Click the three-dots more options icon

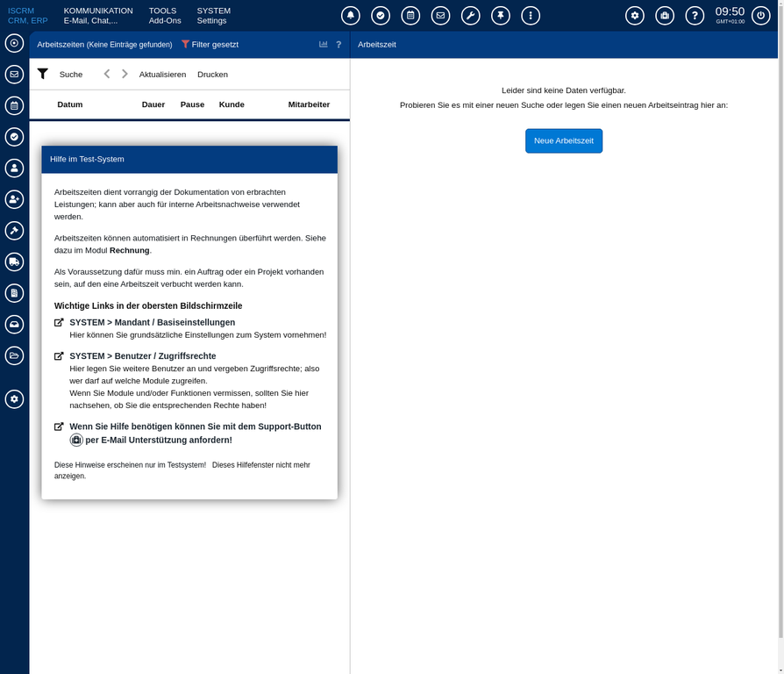click(x=530, y=16)
